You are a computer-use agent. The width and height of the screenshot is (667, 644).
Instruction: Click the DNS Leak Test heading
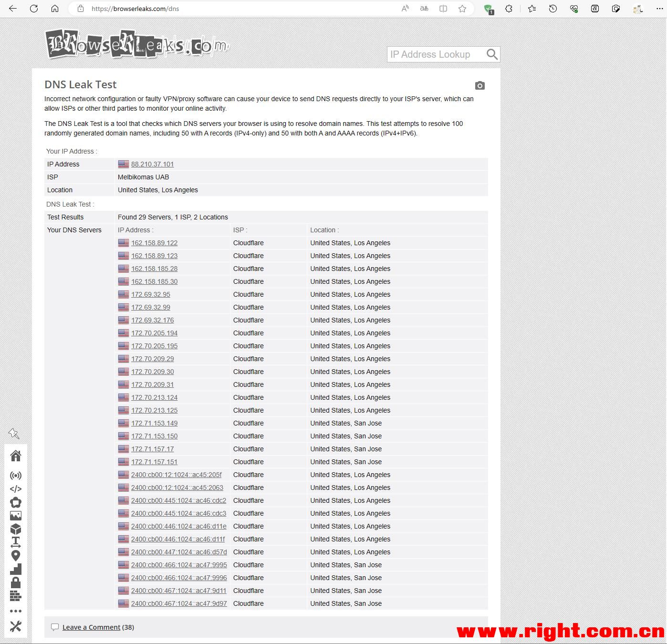(x=80, y=84)
